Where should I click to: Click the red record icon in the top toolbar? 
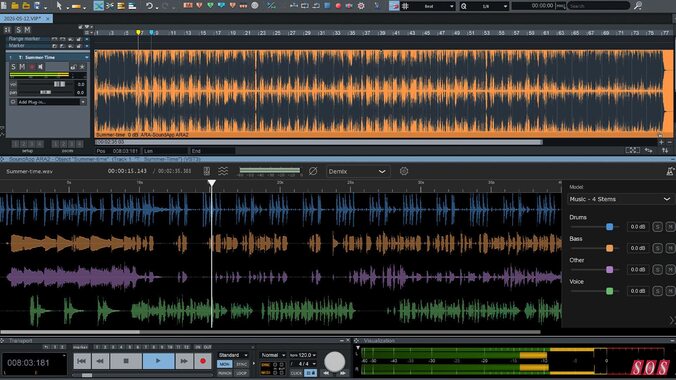(338, 6)
